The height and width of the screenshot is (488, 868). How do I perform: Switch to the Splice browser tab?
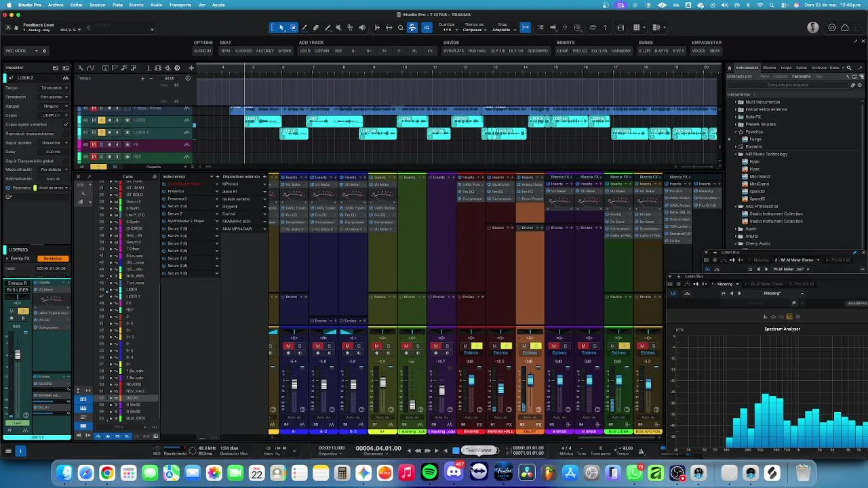coord(802,68)
